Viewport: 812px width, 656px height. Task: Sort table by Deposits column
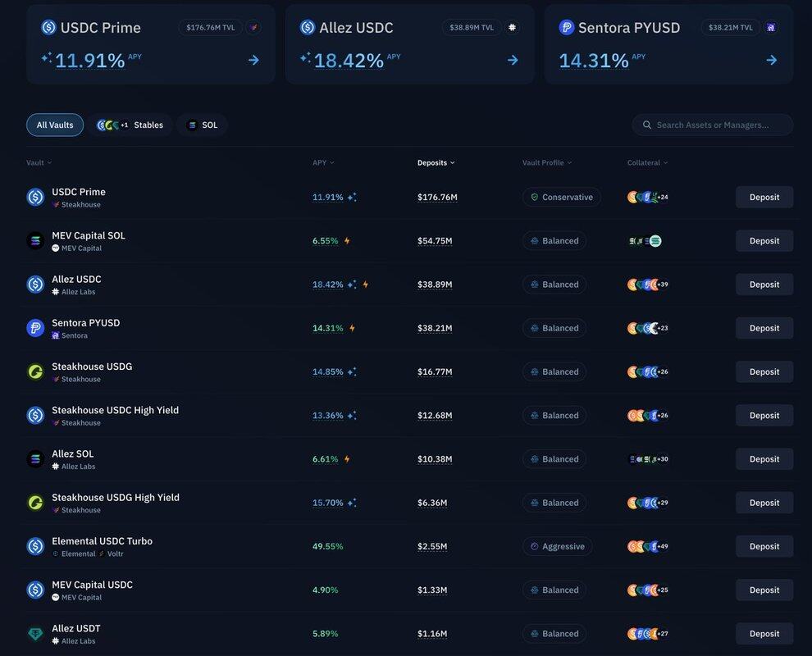click(436, 162)
